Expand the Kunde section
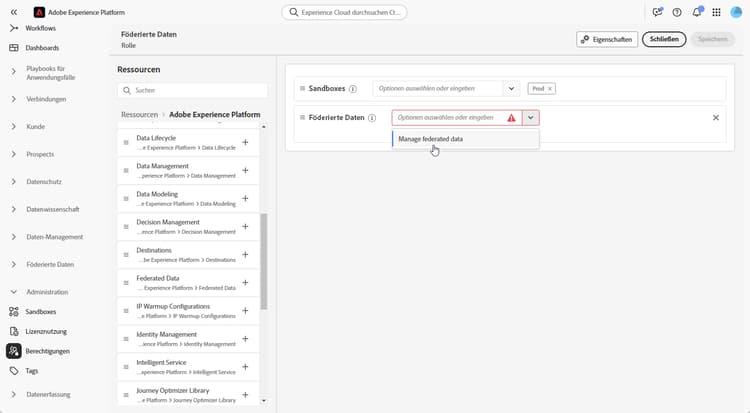 click(14, 126)
